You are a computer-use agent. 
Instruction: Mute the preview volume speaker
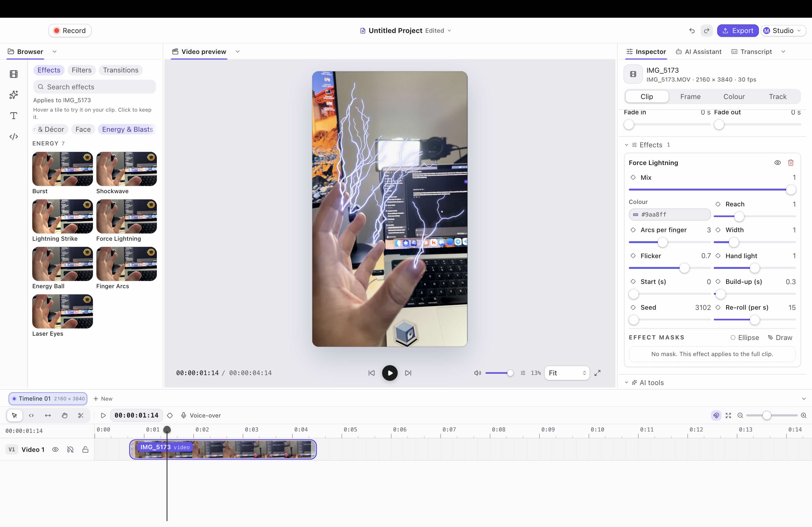coord(478,373)
